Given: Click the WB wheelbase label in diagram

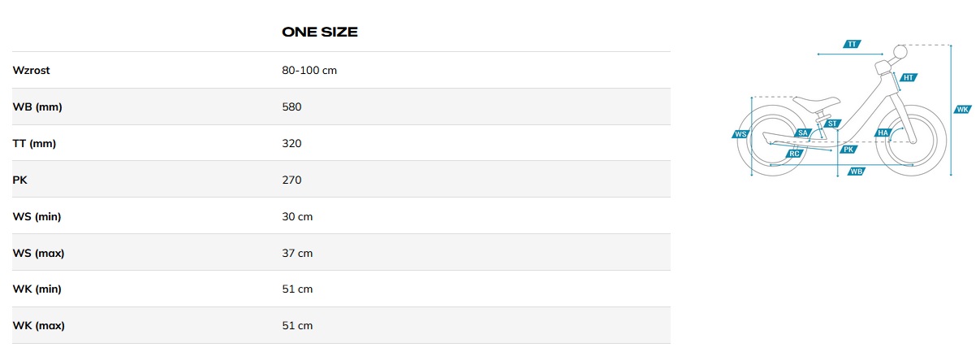Looking at the screenshot, I should [x=856, y=172].
